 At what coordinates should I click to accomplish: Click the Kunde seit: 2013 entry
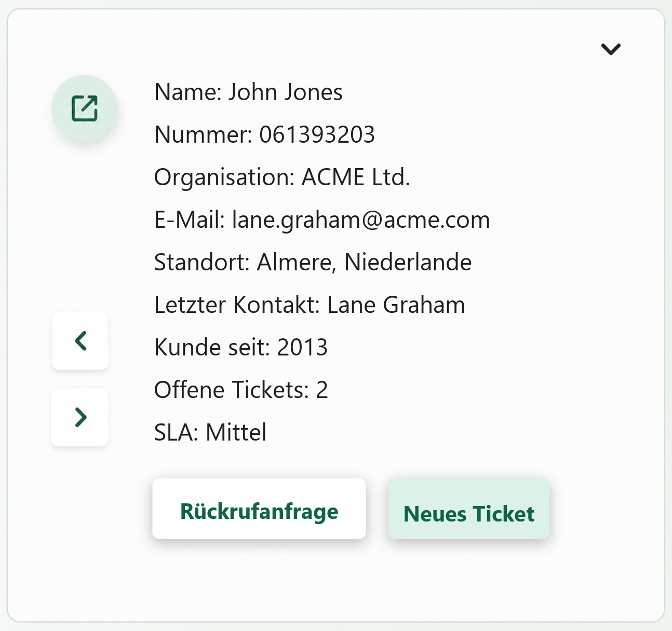pyautogui.click(x=241, y=348)
